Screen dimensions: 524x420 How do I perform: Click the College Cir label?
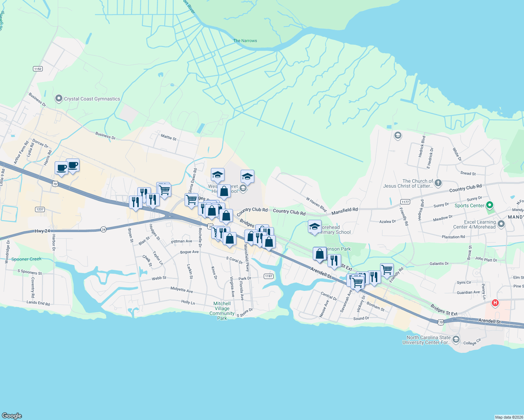(x=472, y=342)
